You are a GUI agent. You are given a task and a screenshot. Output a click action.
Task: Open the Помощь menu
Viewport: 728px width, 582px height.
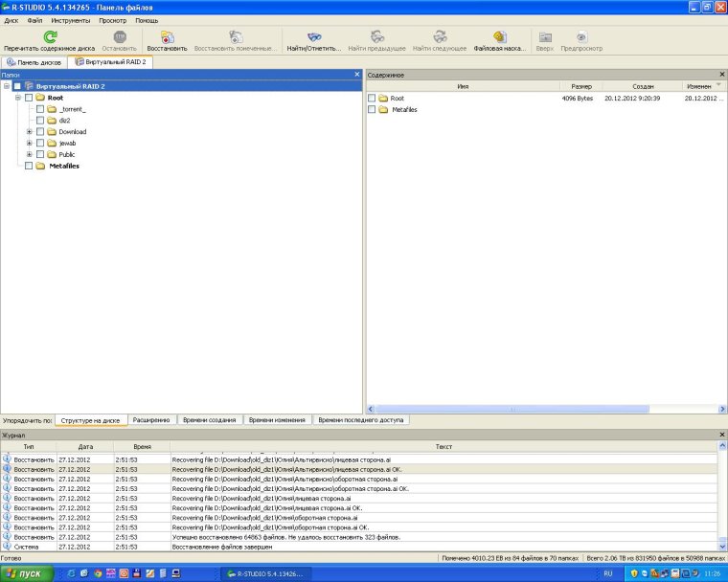click(x=147, y=20)
